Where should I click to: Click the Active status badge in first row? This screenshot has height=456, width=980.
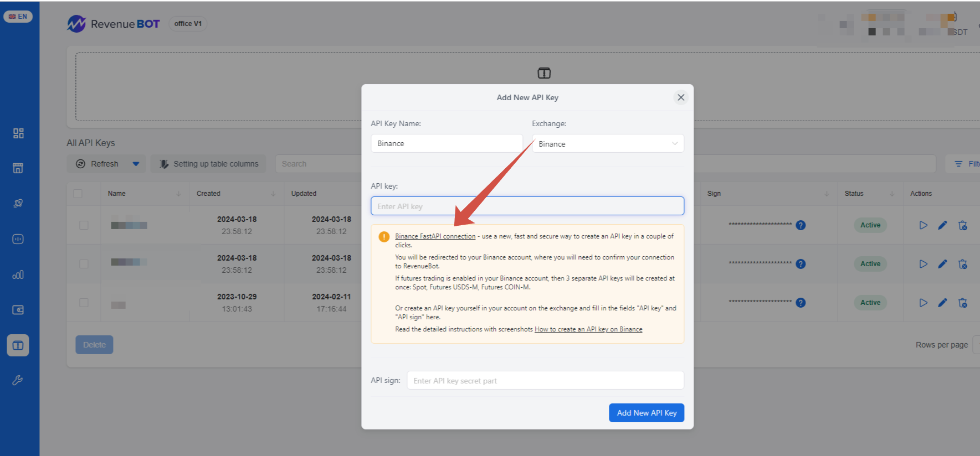[870, 225]
